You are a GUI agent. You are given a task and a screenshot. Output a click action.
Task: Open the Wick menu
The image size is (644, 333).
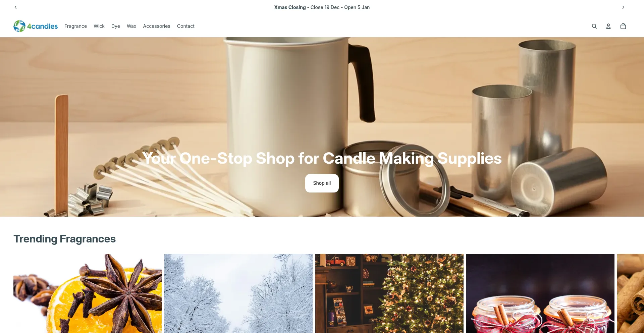(99, 26)
